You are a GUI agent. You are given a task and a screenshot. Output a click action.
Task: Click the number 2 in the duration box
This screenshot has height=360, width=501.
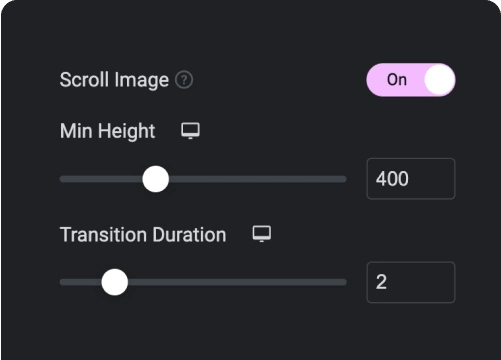click(381, 282)
